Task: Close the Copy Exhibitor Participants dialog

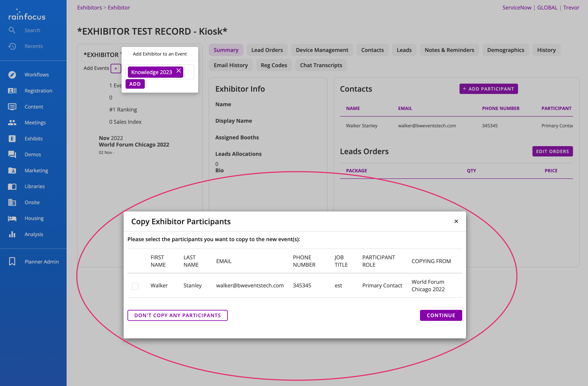Action: (456, 221)
